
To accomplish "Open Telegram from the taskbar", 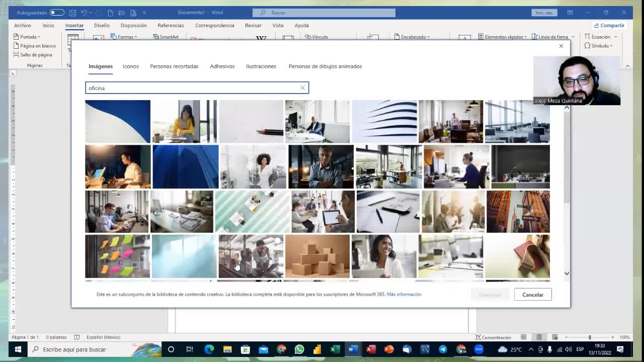I will 443,349.
